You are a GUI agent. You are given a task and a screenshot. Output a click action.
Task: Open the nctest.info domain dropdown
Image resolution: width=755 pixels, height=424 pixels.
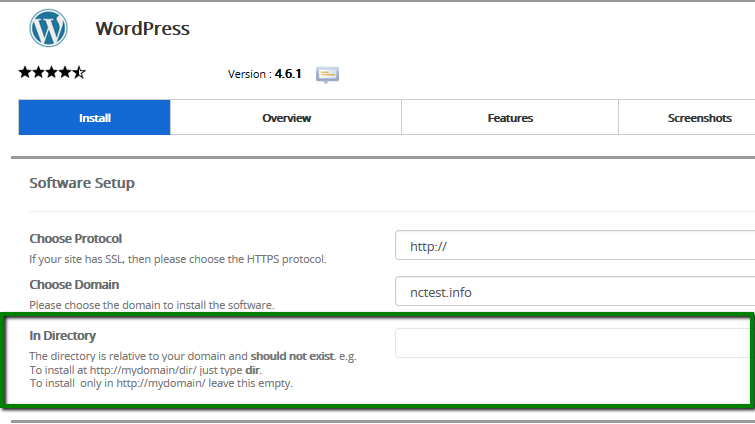pos(575,292)
